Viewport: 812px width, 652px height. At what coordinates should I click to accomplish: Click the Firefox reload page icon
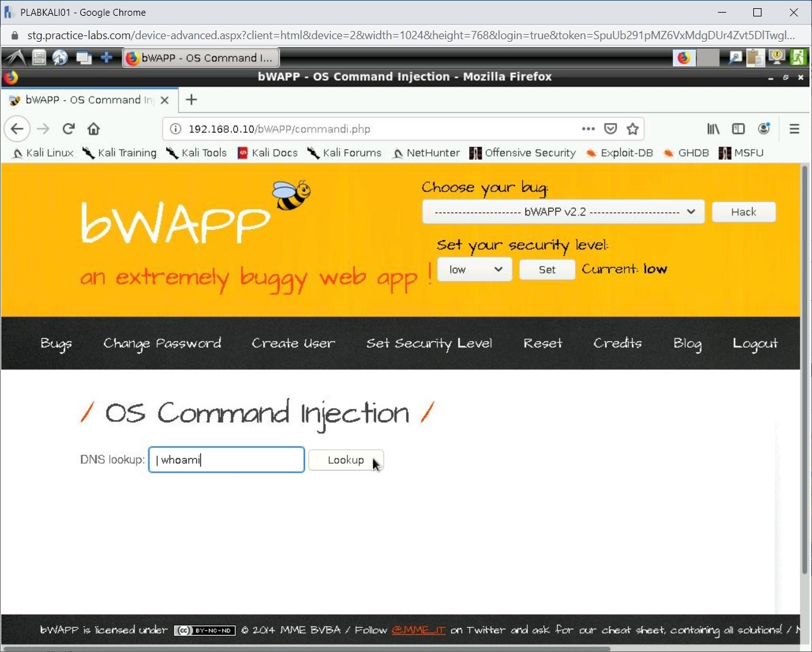point(69,129)
